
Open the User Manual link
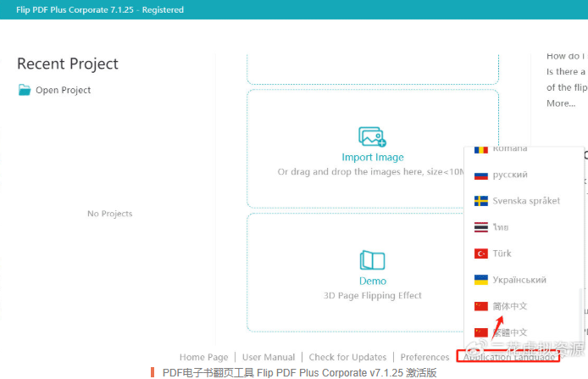(x=269, y=357)
